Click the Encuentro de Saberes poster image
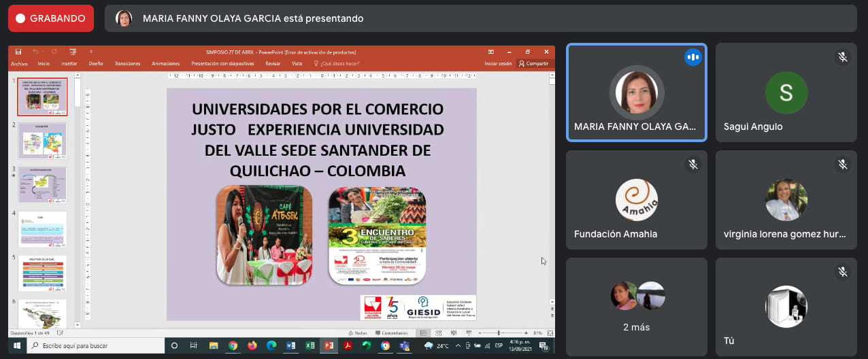Image resolution: width=868 pixels, height=359 pixels. tap(377, 235)
